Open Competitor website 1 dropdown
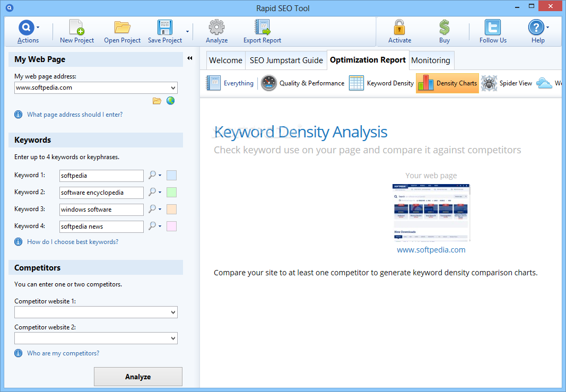Viewport: 566px width, 392px height. coord(173,312)
